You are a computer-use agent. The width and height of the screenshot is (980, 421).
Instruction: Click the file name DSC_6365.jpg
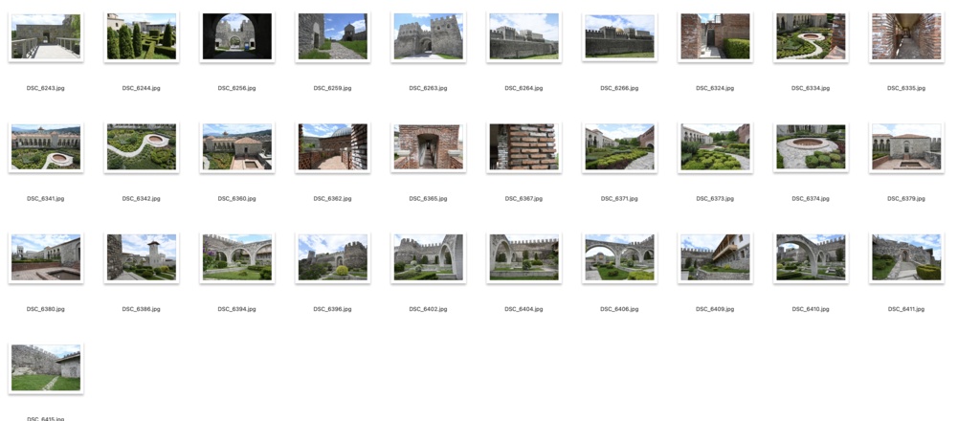[428, 199]
